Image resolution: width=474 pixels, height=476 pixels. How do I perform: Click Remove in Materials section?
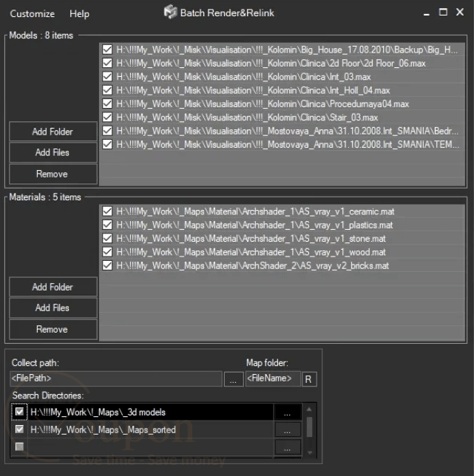[x=53, y=330]
